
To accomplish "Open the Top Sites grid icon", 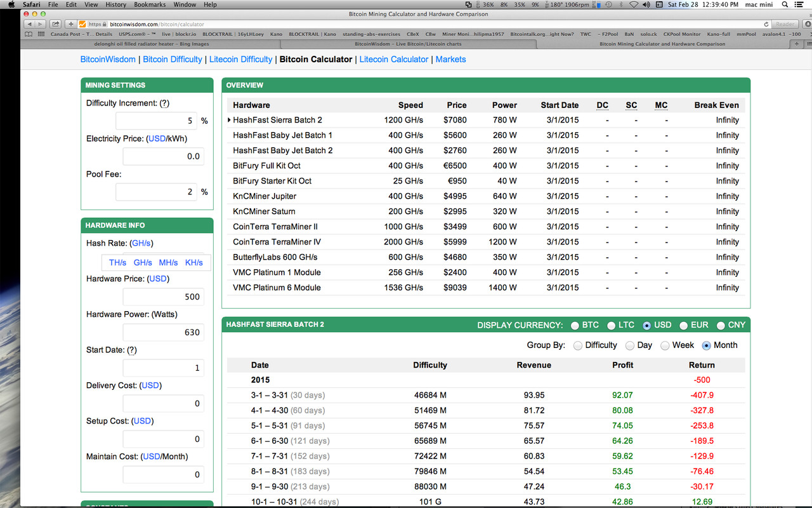I will click(41, 34).
